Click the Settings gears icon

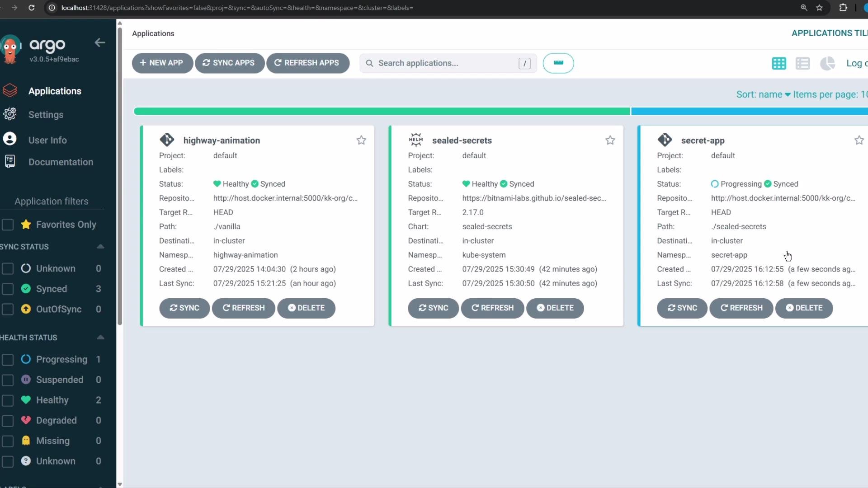[9, 114]
